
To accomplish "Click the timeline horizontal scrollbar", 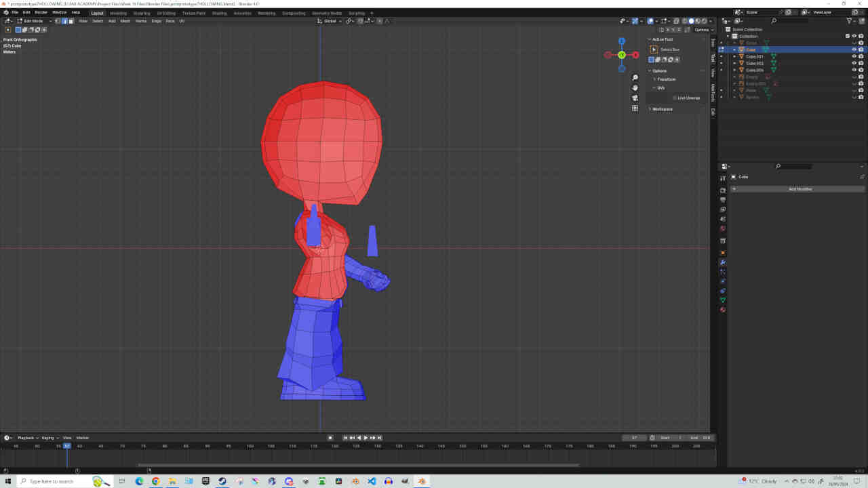I will [358, 465].
